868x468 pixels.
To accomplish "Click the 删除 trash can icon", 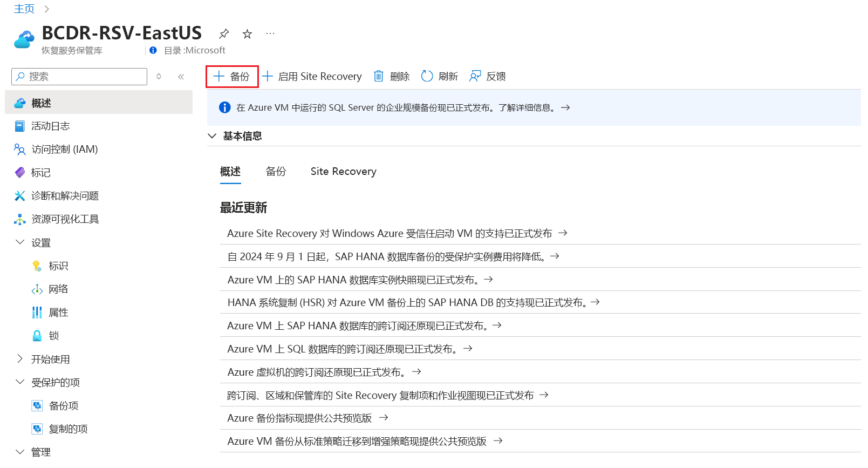I will click(379, 77).
